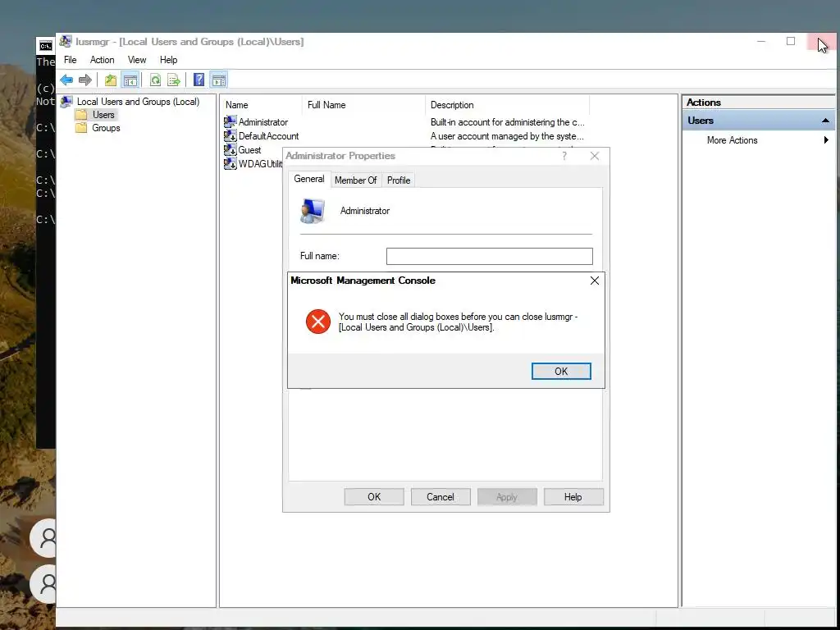This screenshot has height=630, width=840.
Task: Toggle Show/Hide Action Pane toolbar icon
Action: point(218,80)
